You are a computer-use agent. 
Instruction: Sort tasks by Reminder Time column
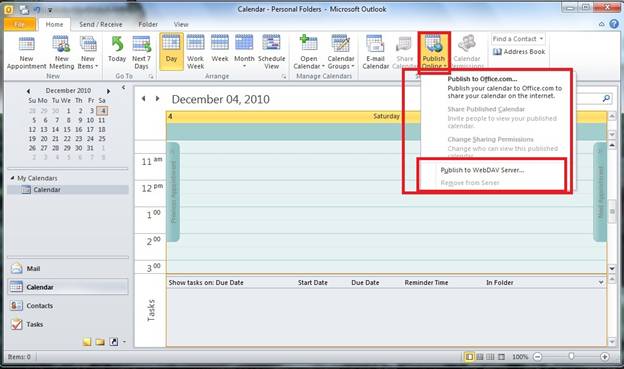(x=426, y=283)
